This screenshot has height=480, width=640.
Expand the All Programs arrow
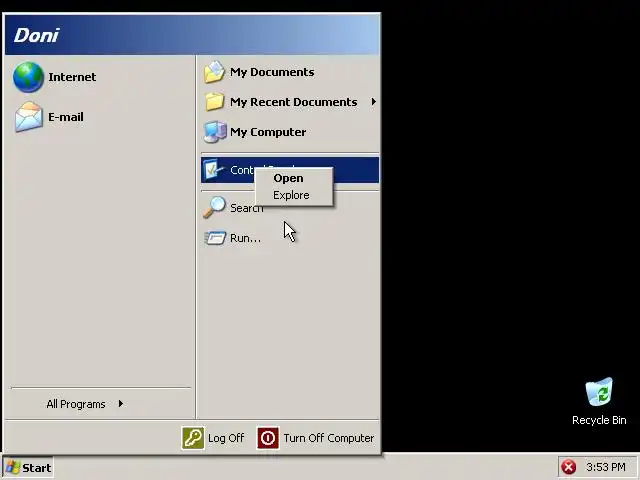[x=121, y=404]
